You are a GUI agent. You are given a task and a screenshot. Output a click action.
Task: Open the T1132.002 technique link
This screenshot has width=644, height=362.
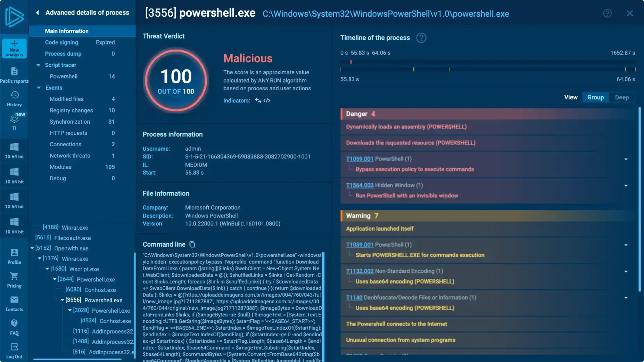coord(360,271)
